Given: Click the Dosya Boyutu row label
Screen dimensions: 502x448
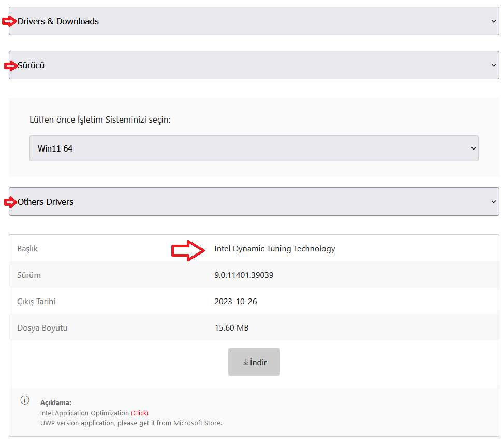Looking at the screenshot, I should pos(42,328).
